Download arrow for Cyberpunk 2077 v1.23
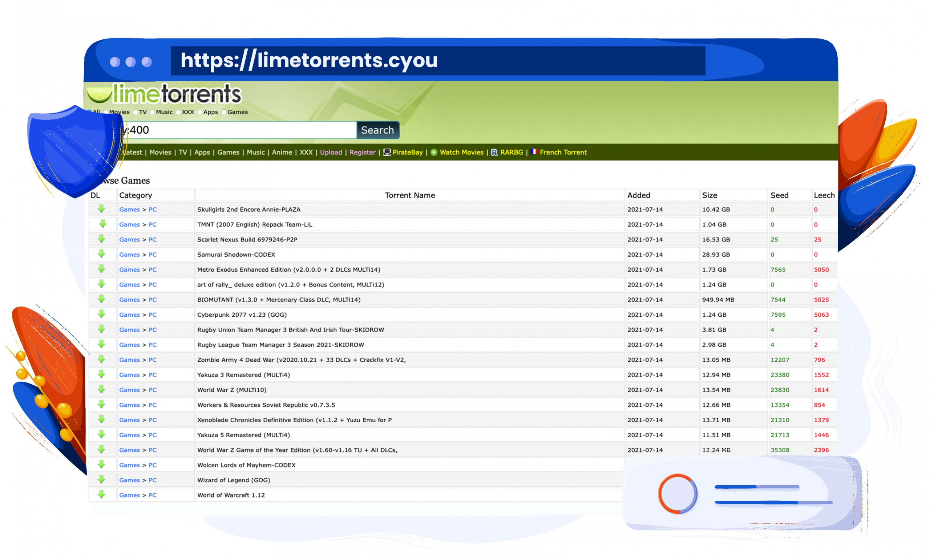 point(101,314)
